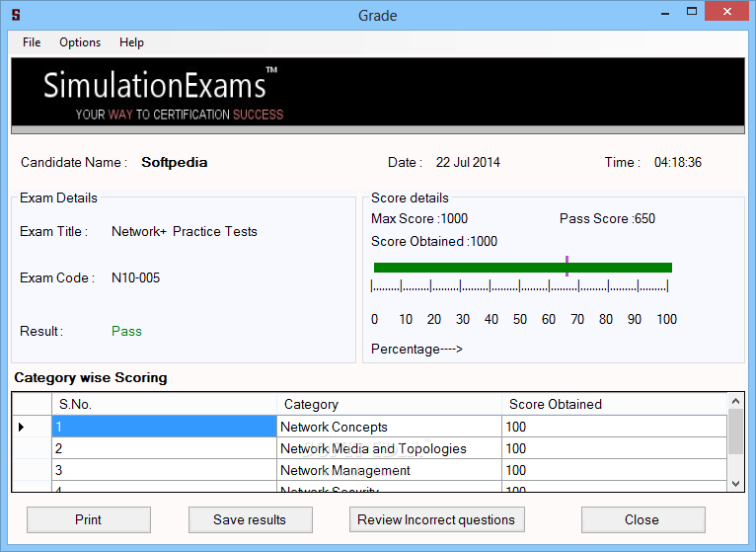Click the green score progress bar

[x=523, y=268]
